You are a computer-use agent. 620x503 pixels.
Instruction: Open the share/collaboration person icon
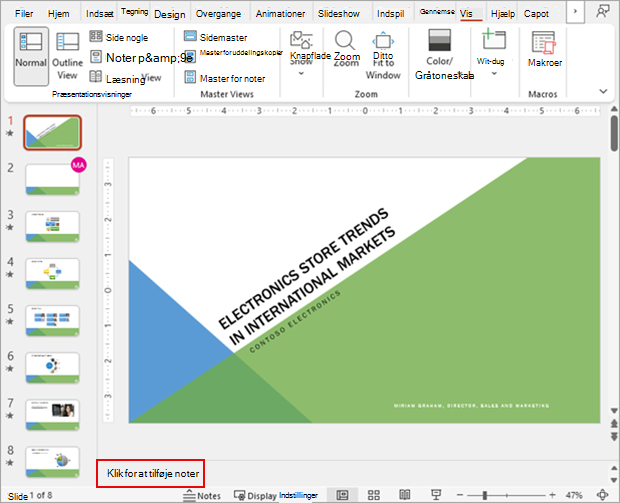(602, 12)
